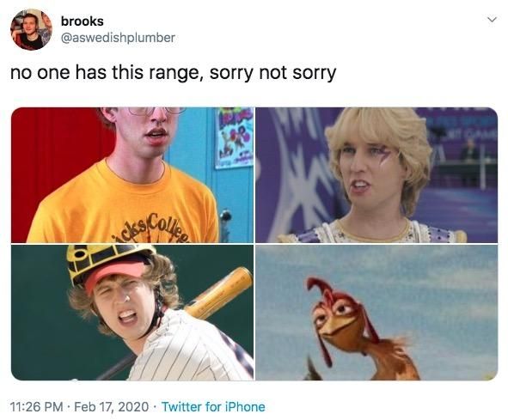Open the animated rooster image

376,313
